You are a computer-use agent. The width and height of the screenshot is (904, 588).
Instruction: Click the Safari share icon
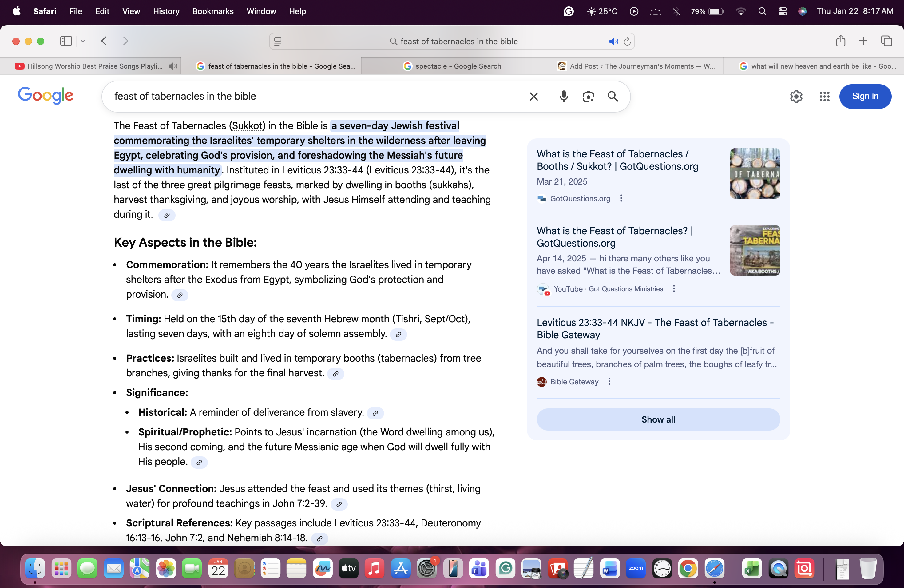tap(841, 41)
